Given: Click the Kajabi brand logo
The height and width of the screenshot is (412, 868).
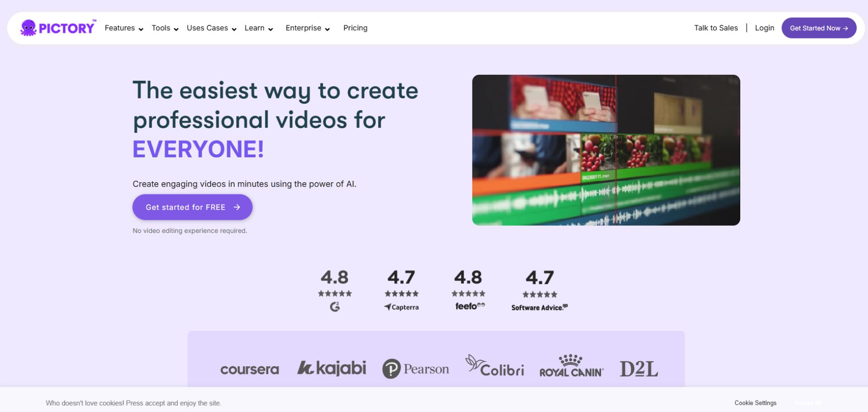Looking at the screenshot, I should pos(332,368).
